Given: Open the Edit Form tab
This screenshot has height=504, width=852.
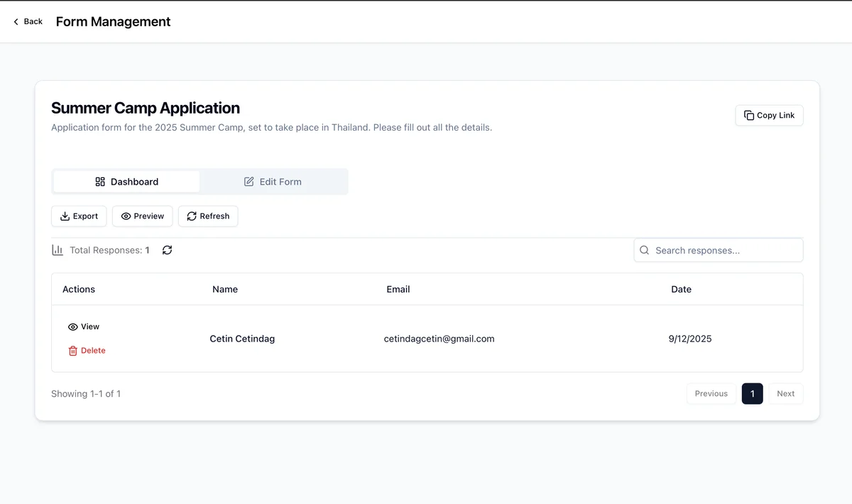Looking at the screenshot, I should click(x=273, y=182).
